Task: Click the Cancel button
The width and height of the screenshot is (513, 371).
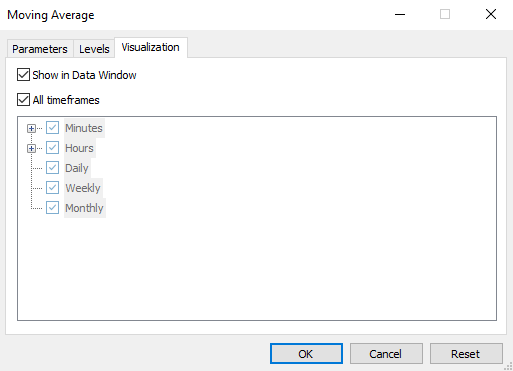Action: coord(386,354)
